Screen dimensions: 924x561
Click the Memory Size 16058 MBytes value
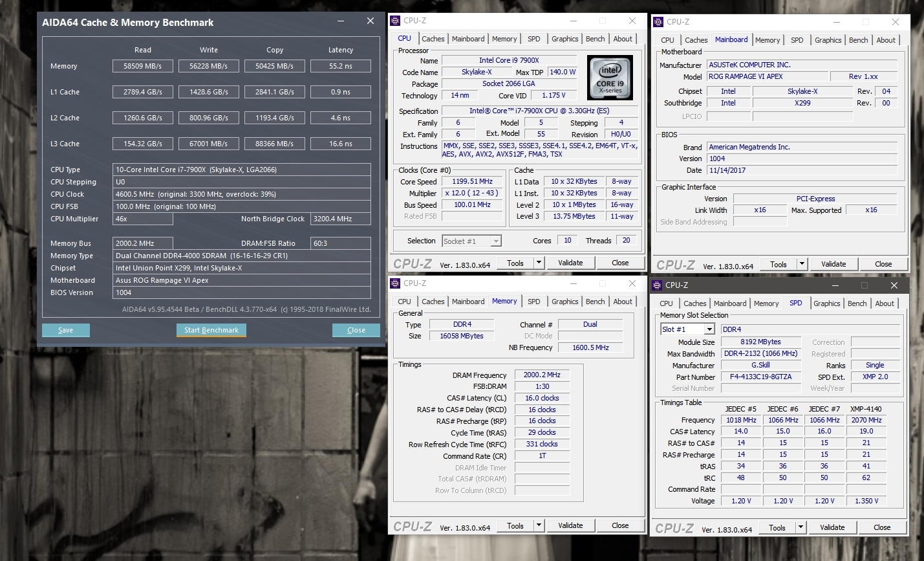point(462,336)
